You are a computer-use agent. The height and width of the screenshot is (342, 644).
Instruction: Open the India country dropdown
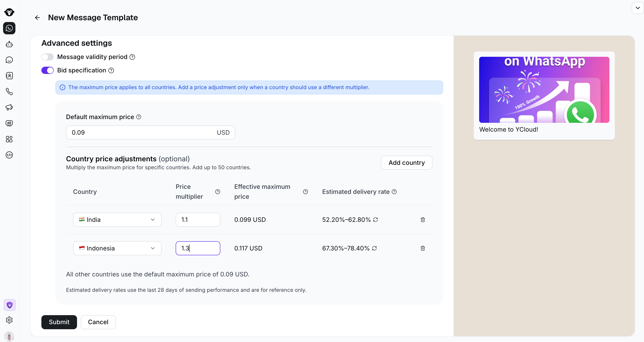[117, 219]
